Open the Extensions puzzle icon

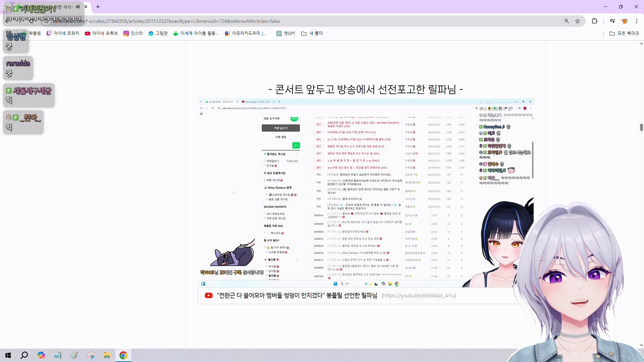point(594,21)
